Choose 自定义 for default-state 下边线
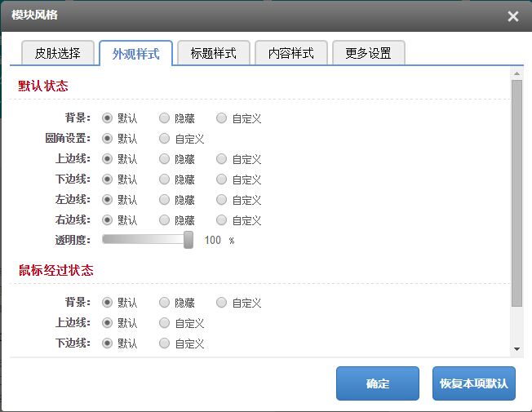532x412 pixels. (x=222, y=179)
